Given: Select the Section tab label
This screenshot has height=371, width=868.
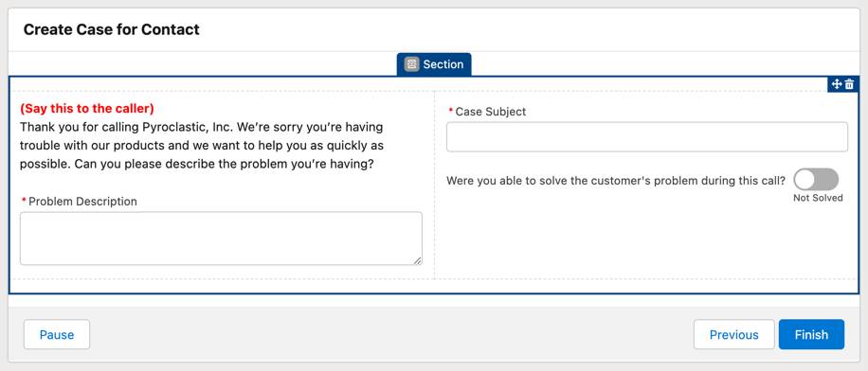Looking at the screenshot, I should pyautogui.click(x=443, y=64).
